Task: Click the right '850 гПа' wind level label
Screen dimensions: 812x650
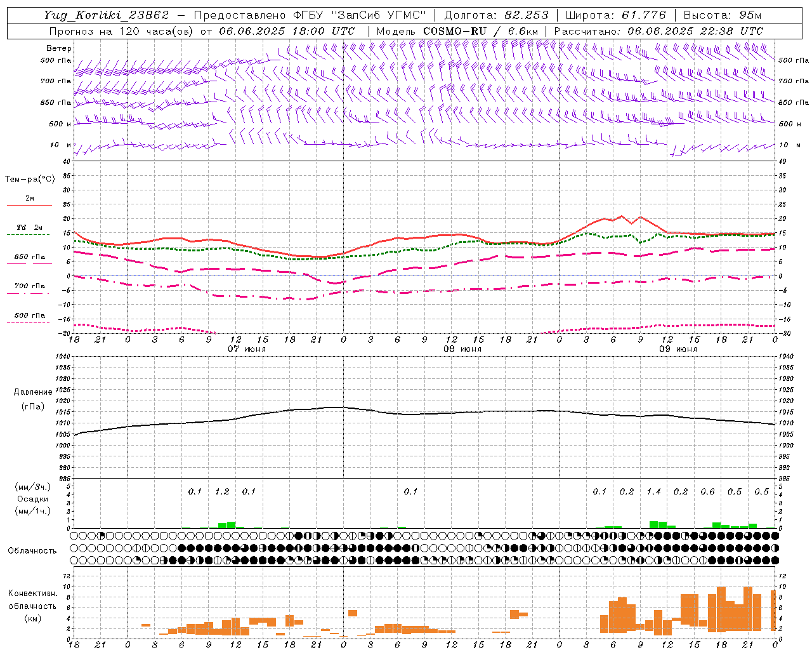Action: click(x=794, y=102)
